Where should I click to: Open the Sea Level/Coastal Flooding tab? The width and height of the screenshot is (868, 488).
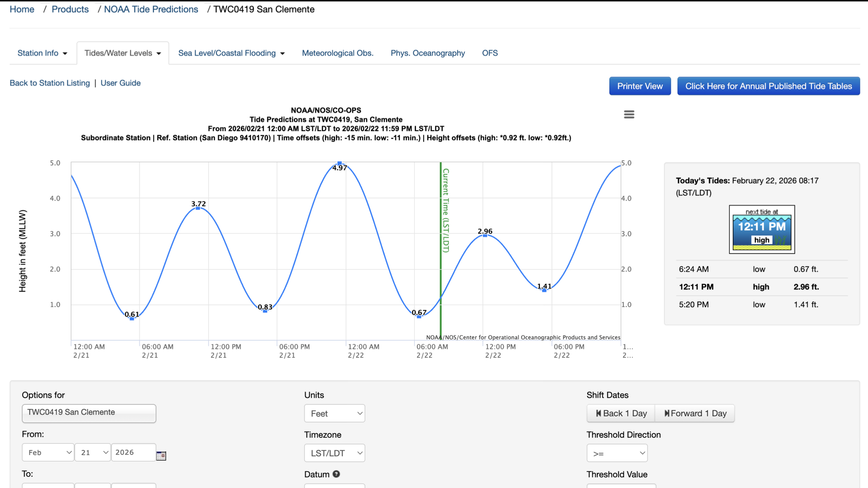click(x=231, y=53)
